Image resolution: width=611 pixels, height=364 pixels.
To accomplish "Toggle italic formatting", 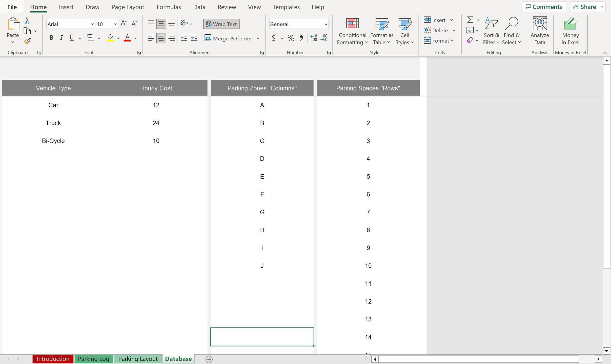I will [x=62, y=37].
